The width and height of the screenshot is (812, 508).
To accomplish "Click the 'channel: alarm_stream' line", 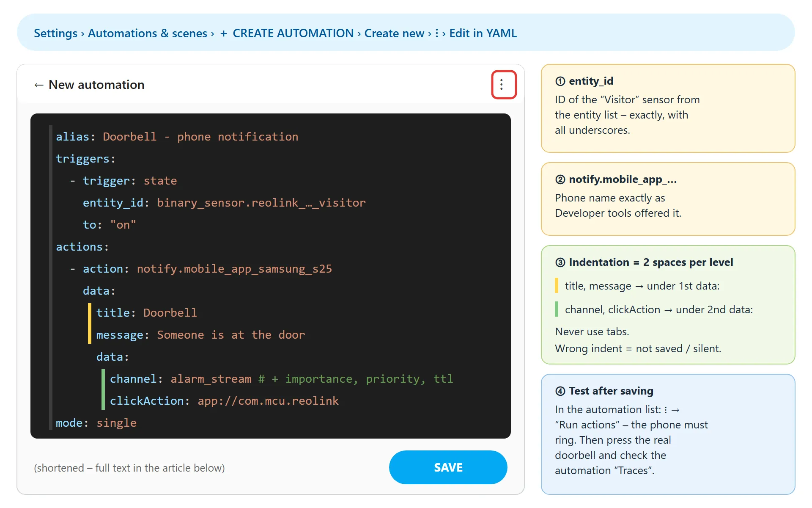I will click(x=281, y=379).
